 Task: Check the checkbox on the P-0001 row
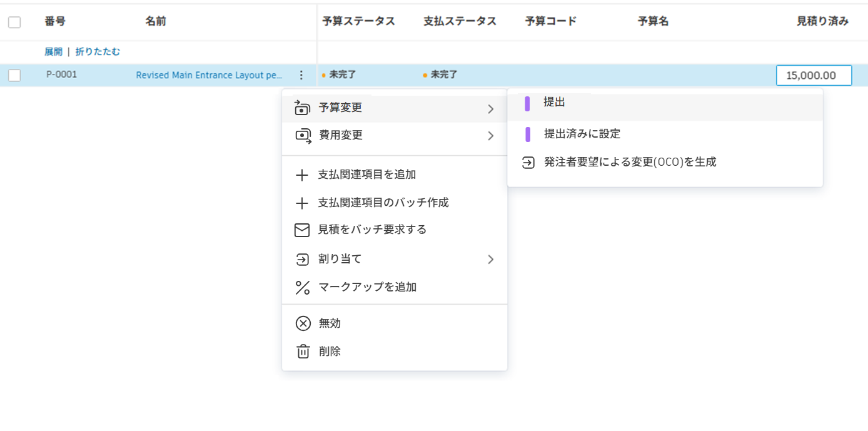click(14, 74)
